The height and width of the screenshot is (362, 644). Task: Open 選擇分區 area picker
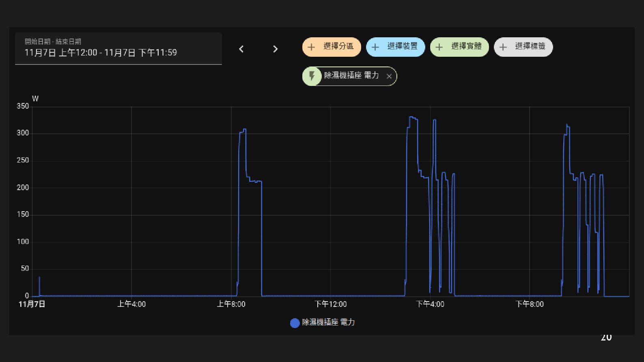pyautogui.click(x=332, y=47)
